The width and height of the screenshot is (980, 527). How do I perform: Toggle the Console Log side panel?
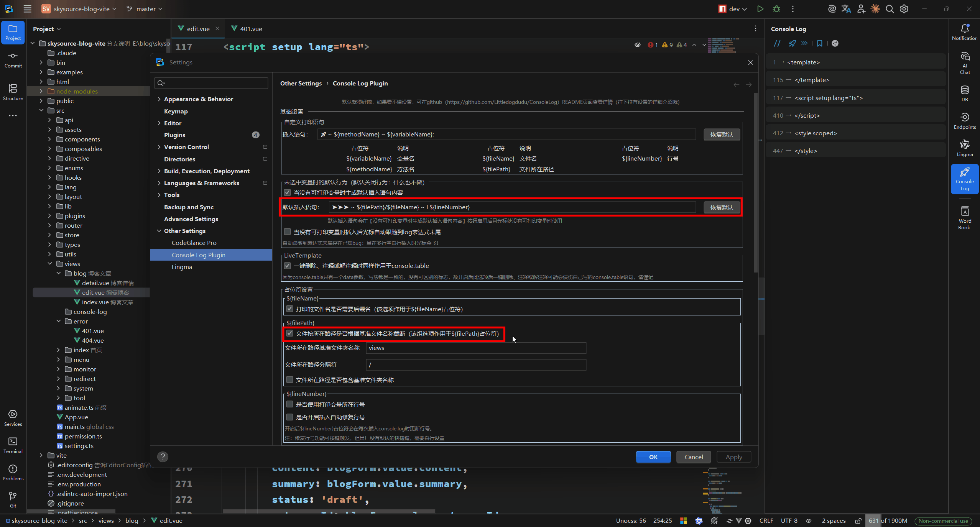tap(965, 179)
